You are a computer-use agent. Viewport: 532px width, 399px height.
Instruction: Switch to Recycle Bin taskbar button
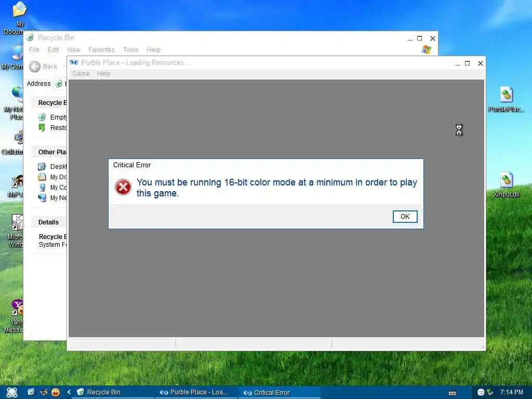coord(114,392)
